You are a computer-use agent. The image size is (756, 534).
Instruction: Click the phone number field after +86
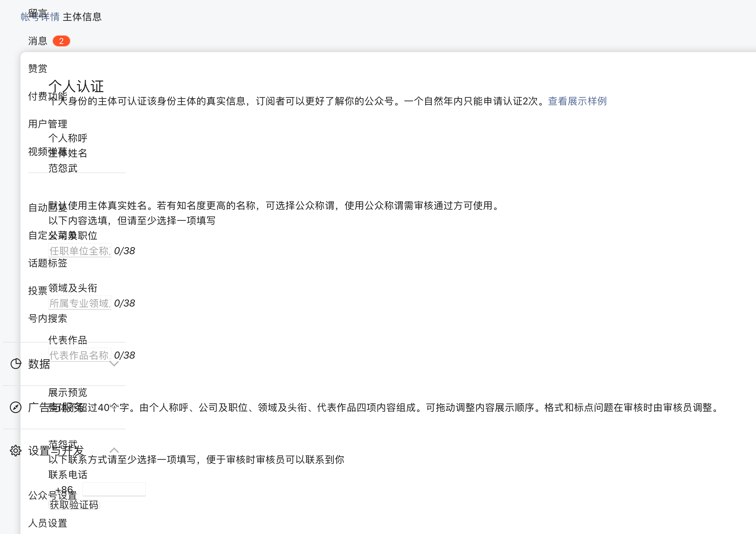114,489
